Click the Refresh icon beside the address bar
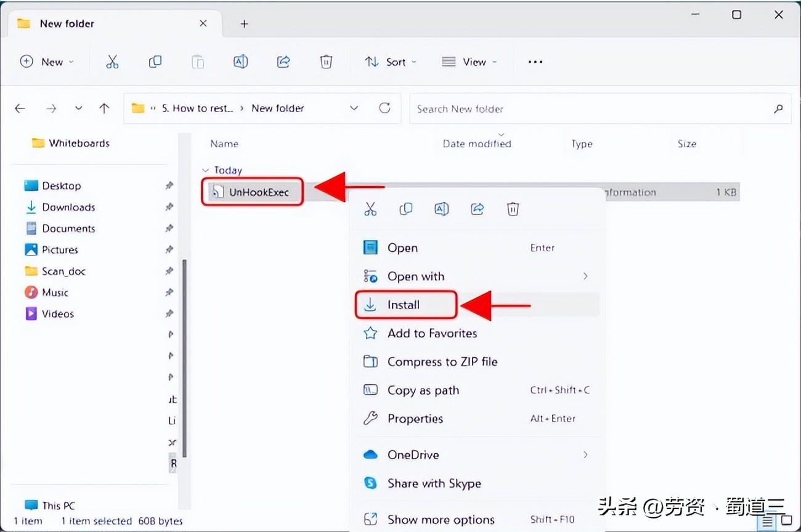This screenshot has width=801, height=532. (385, 108)
